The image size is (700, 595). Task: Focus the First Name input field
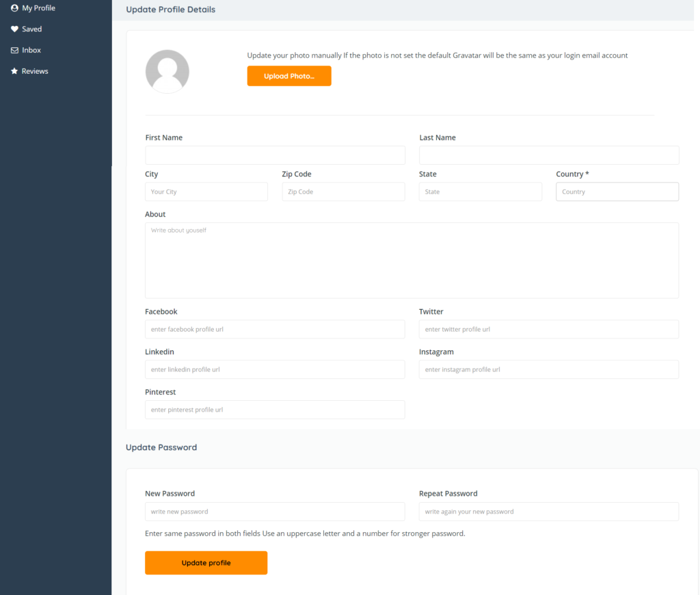coord(275,155)
